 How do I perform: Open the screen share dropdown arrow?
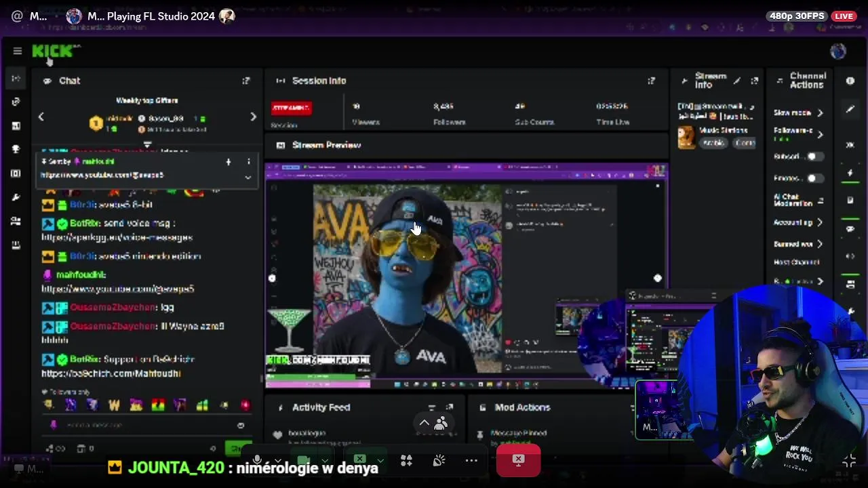click(x=380, y=461)
